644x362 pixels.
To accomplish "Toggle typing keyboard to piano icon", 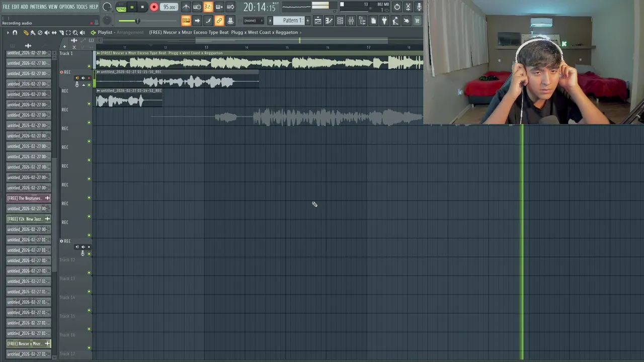I will pos(186,21).
